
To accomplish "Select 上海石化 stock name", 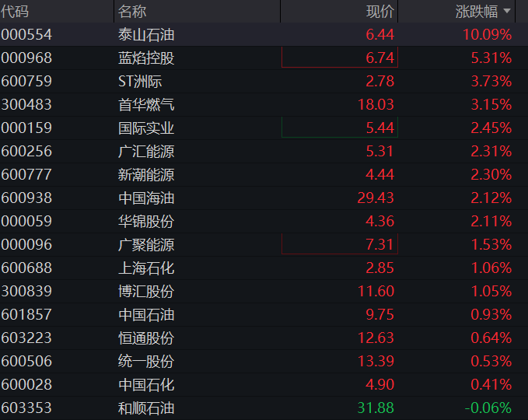I will pyautogui.click(x=146, y=268).
